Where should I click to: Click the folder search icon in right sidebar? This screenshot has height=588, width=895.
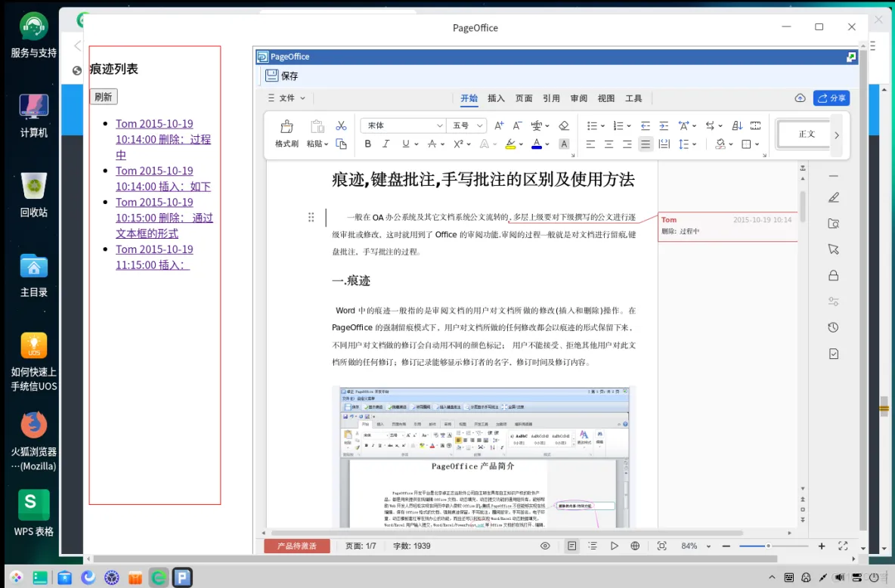(x=833, y=223)
